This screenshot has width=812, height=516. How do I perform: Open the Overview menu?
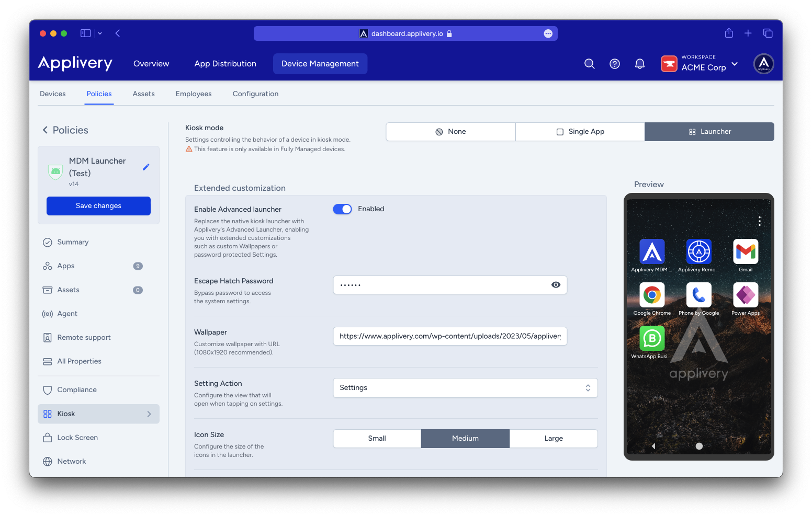(x=151, y=64)
